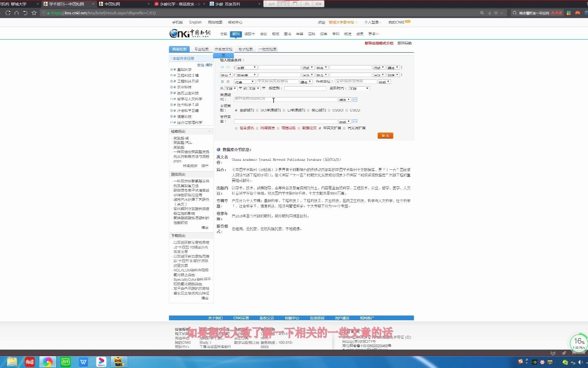Click the 期刊名称/ISSN/CN input field
Image resolution: width=588 pixels, height=368 pixels.
285,99
